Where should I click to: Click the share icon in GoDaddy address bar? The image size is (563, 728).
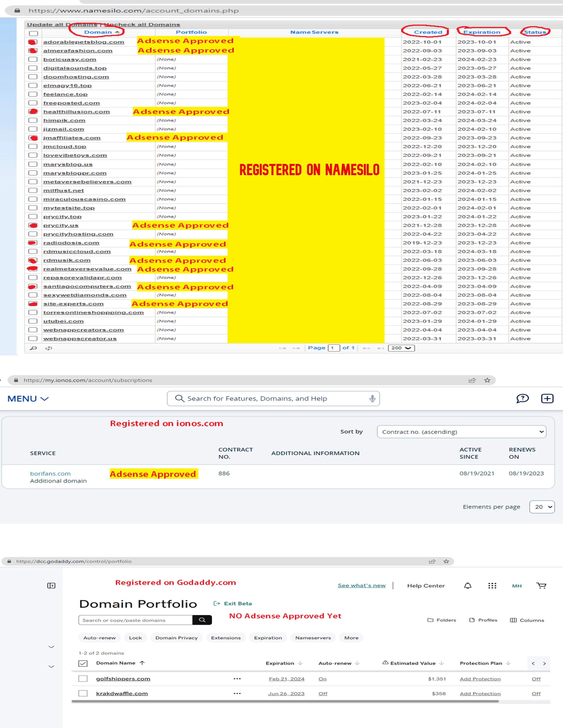coord(432,561)
